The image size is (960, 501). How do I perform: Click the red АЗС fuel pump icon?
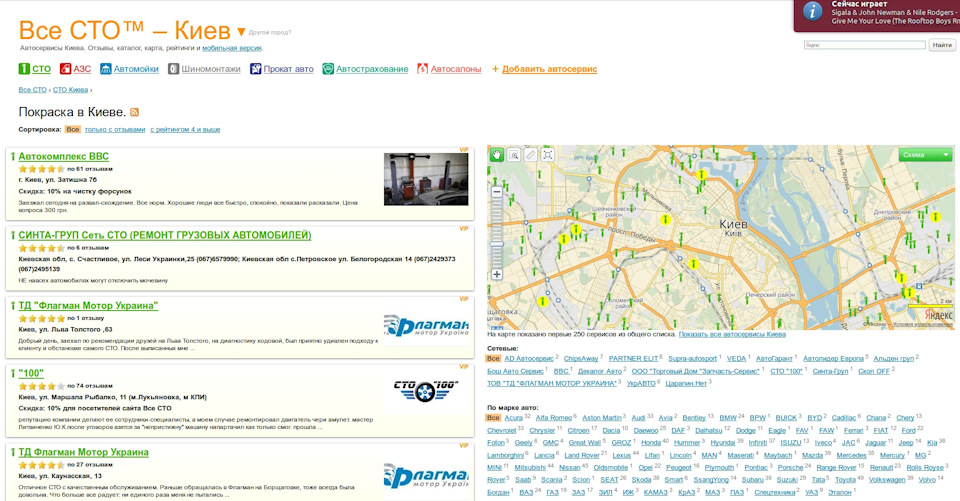coord(66,69)
